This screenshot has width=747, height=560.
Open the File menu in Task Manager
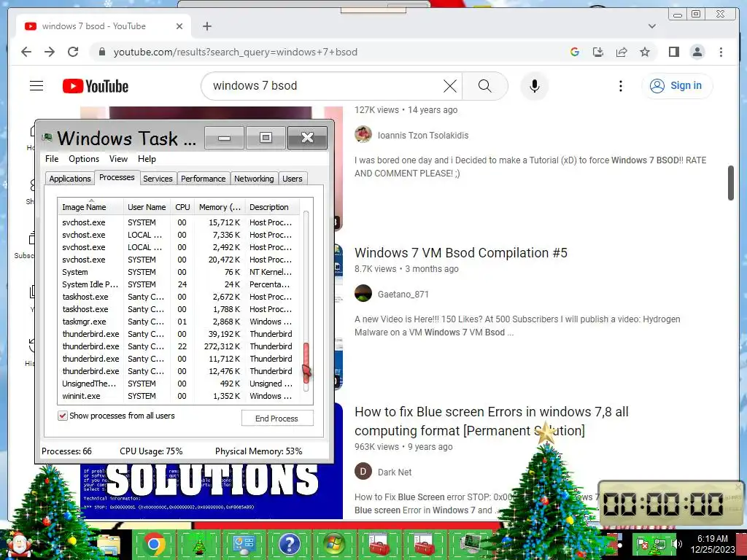pyautogui.click(x=52, y=158)
